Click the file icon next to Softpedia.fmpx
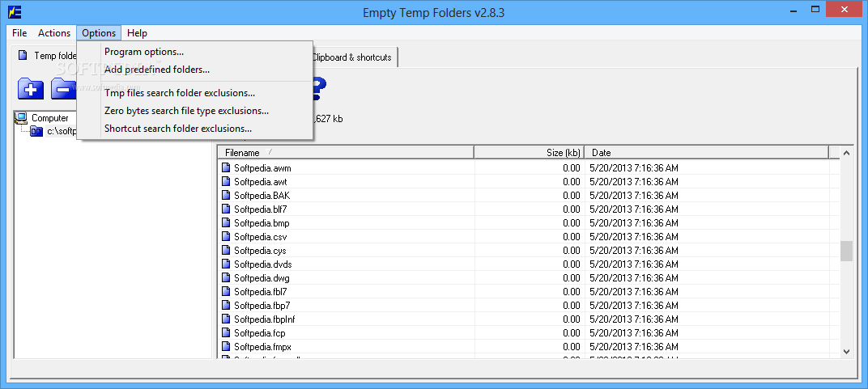 tap(226, 346)
